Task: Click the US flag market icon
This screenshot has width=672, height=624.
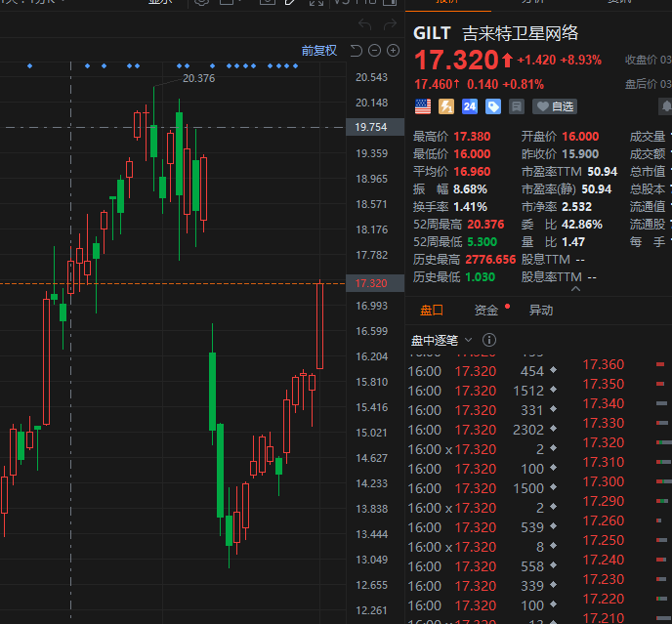Action: (423, 106)
